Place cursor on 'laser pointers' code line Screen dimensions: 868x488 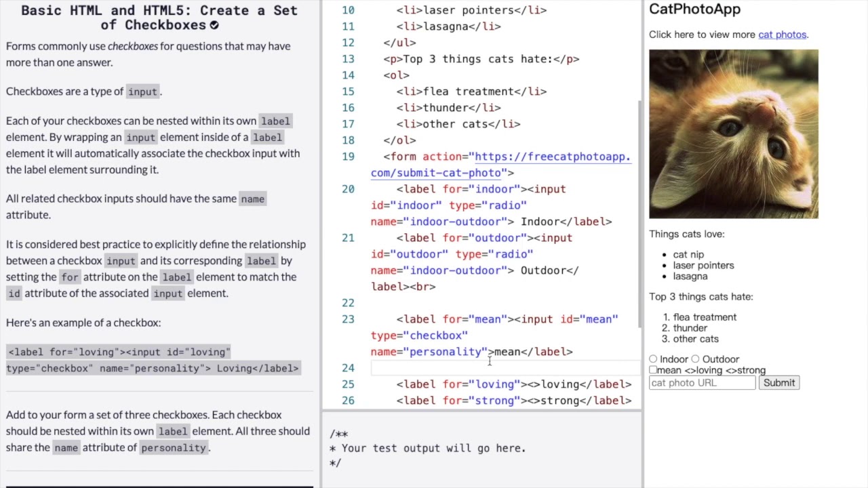pos(471,10)
